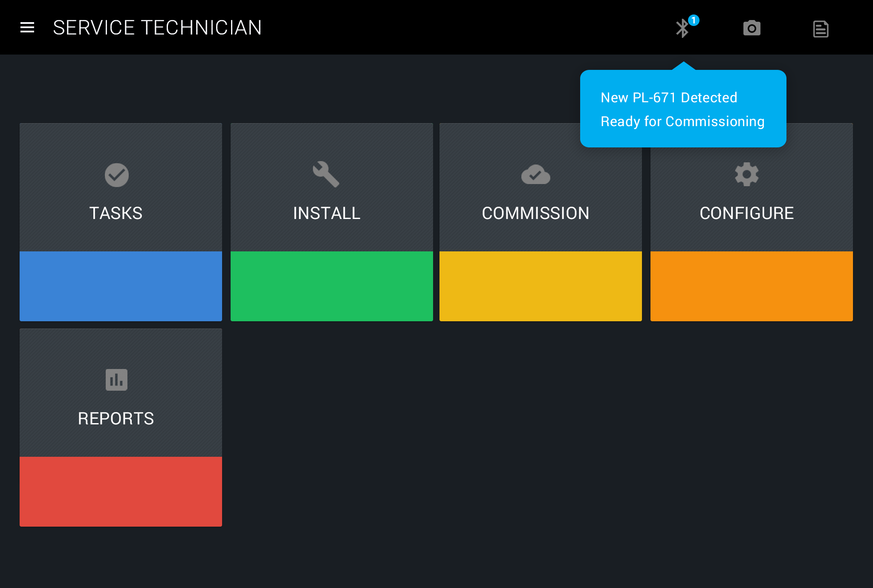Click the green bar under Install
This screenshot has width=873, height=588.
pos(332,286)
